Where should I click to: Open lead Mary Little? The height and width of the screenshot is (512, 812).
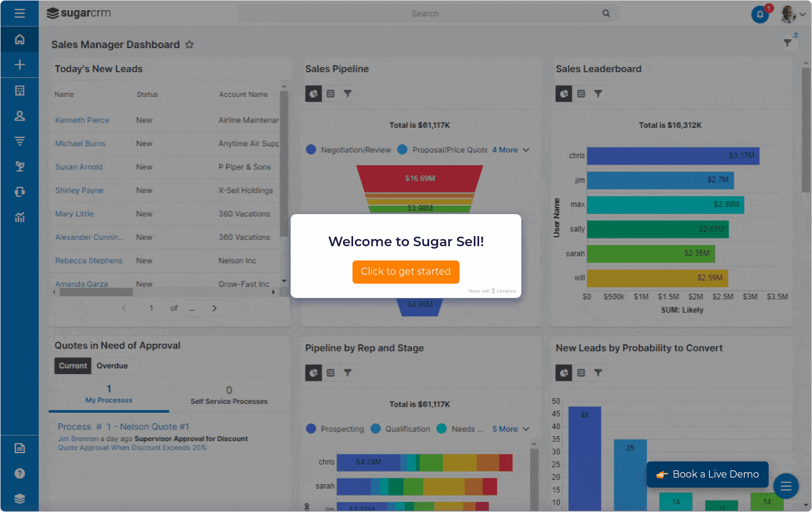coord(74,214)
